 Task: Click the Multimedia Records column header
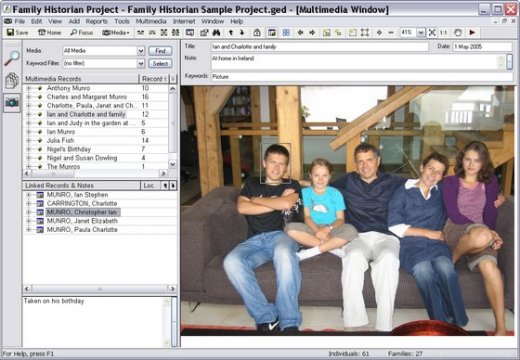coord(80,79)
